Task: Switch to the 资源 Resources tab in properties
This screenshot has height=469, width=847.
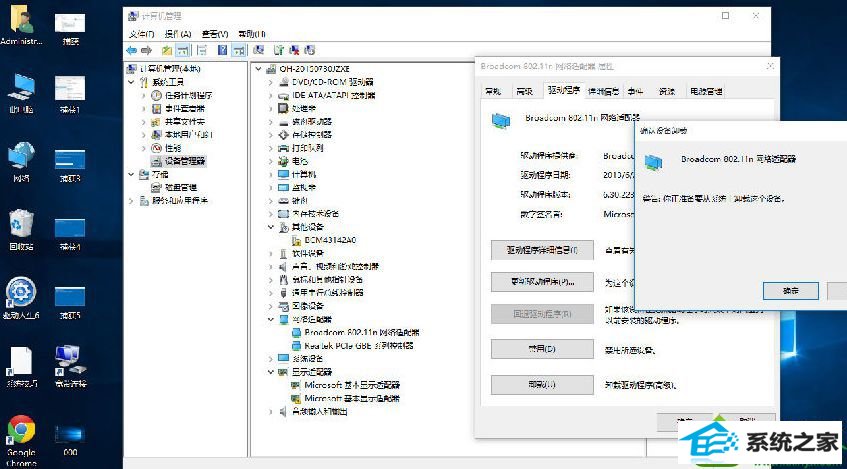Action: coord(667,91)
